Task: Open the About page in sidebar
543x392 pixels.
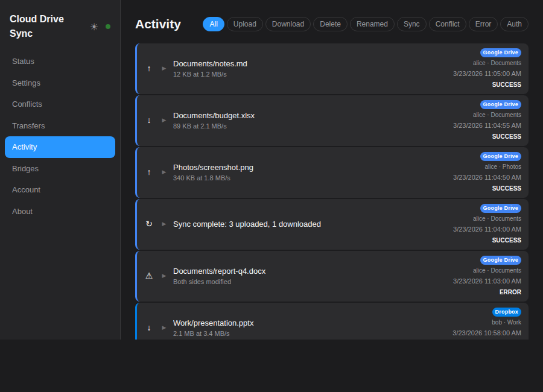Action: click(x=60, y=211)
